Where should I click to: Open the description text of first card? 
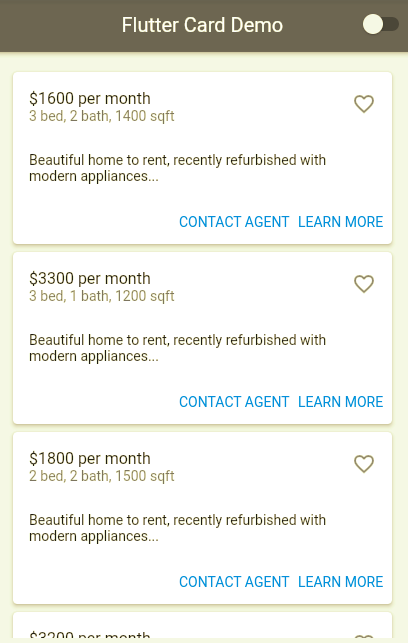178,168
